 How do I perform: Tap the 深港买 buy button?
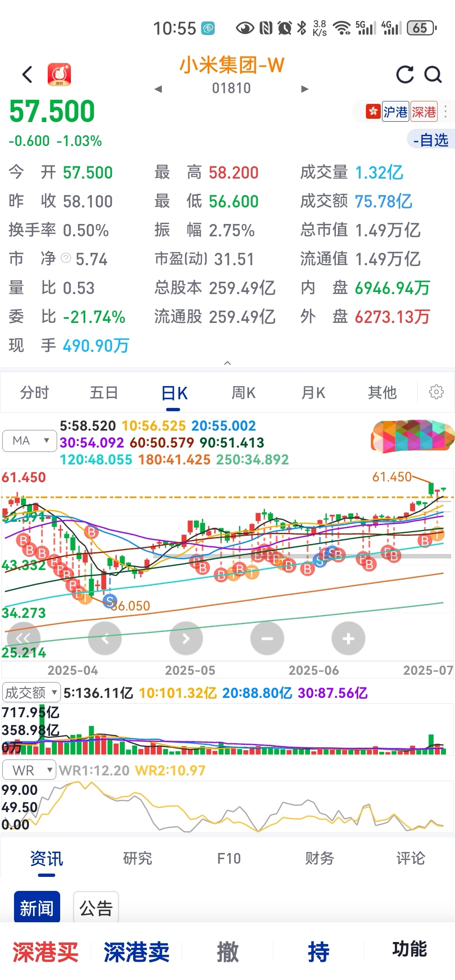pyautogui.click(x=45, y=952)
